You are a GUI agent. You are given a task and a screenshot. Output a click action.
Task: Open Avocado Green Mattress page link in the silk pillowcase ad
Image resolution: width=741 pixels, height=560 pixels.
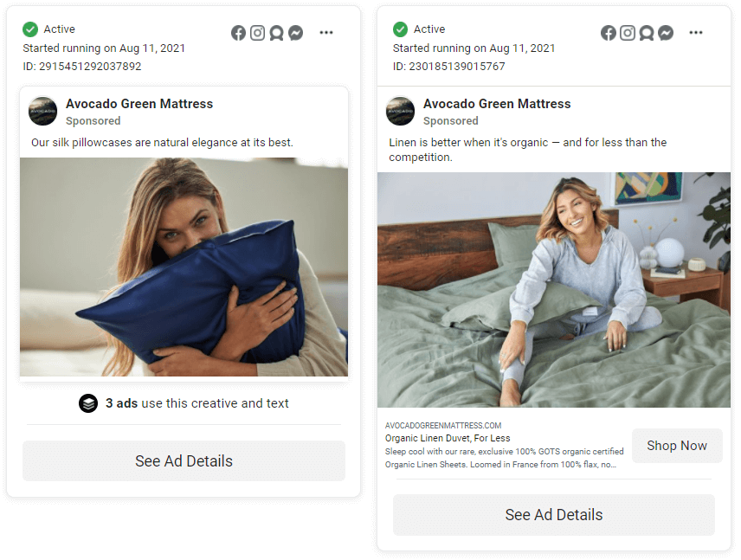139,104
